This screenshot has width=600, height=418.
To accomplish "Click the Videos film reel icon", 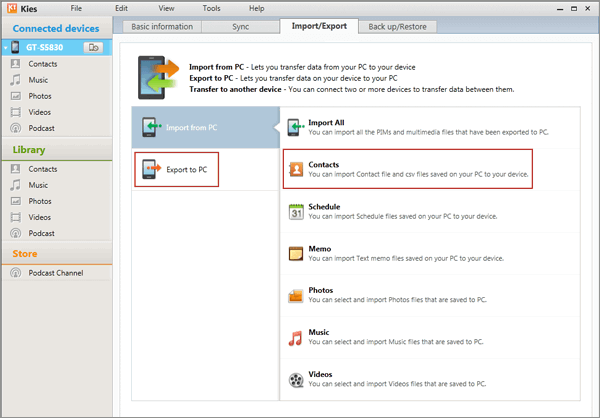I will [x=295, y=379].
